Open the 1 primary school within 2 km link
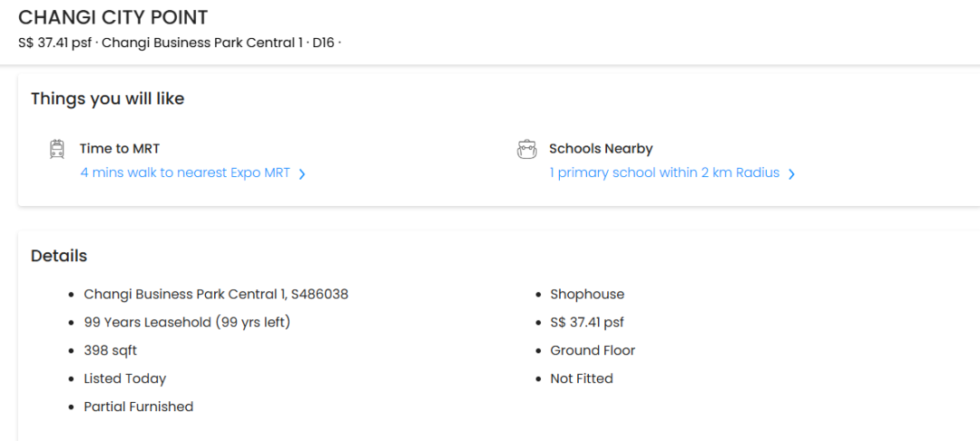This screenshot has height=441, width=980. tap(664, 173)
